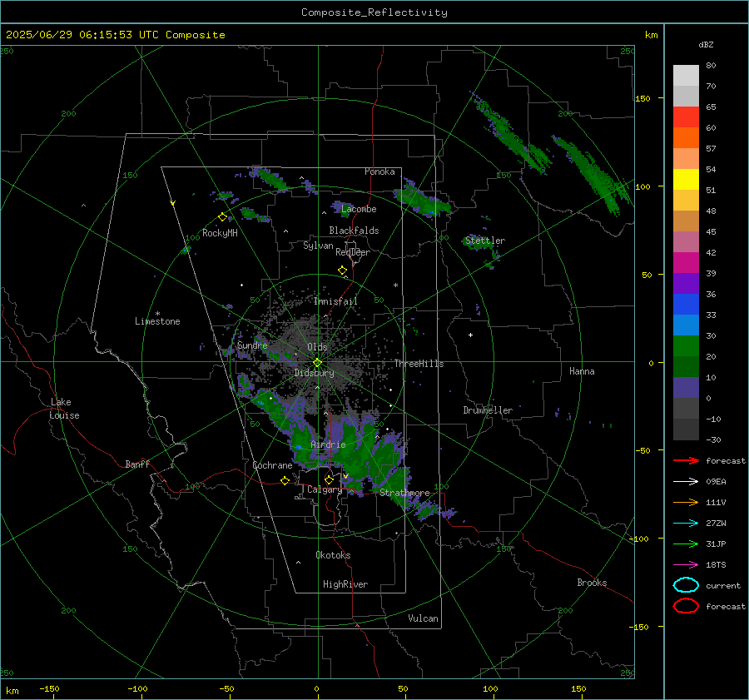
Task: Click the dBZ legend heading
Action: (x=706, y=44)
